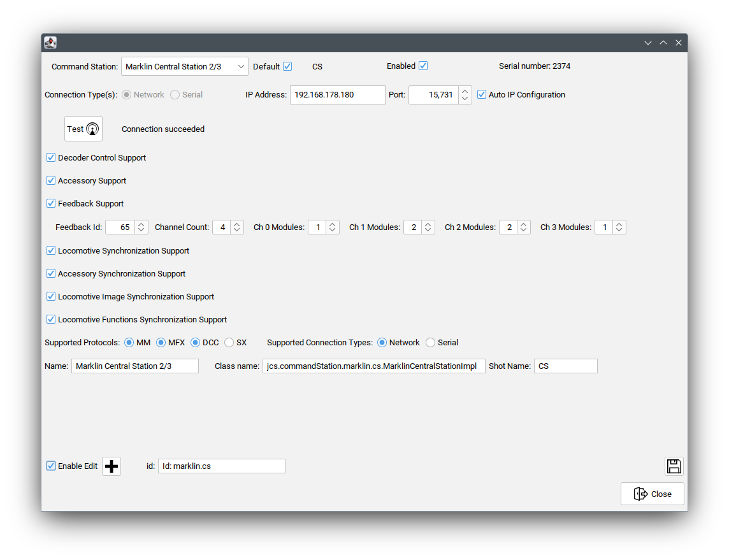Decrease Ch 1 Modules value
This screenshot has width=729, height=560.
click(428, 231)
